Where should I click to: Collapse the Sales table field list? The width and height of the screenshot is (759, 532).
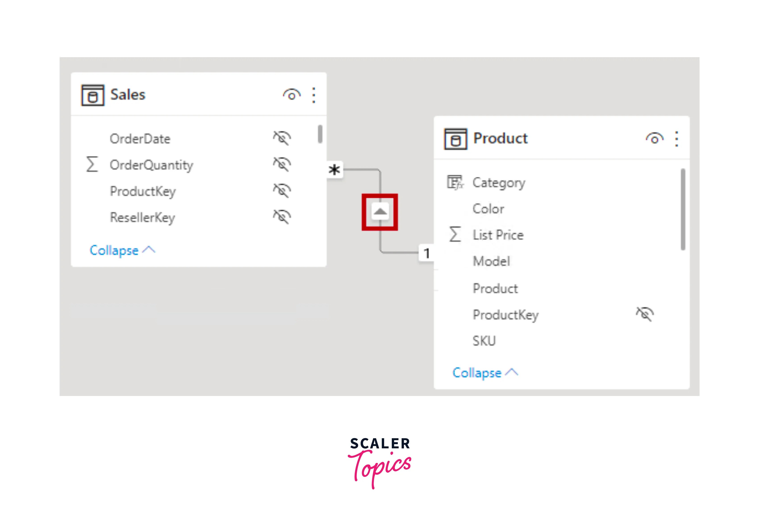coord(114,250)
